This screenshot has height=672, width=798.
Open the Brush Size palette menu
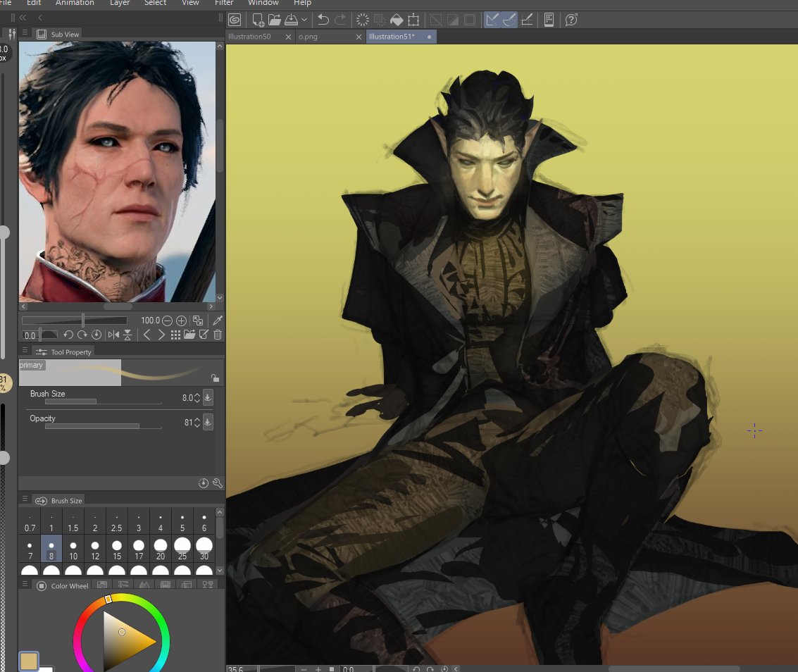tap(25, 499)
